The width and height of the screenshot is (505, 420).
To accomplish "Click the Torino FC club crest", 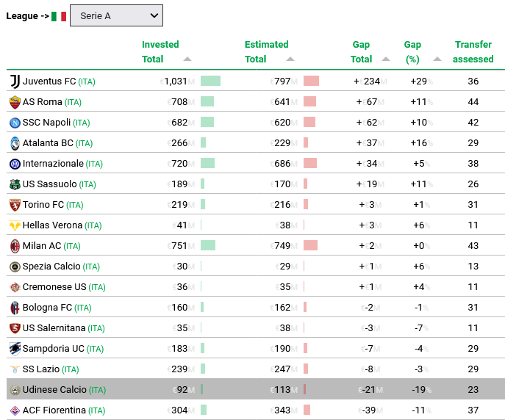I will tap(15, 205).
